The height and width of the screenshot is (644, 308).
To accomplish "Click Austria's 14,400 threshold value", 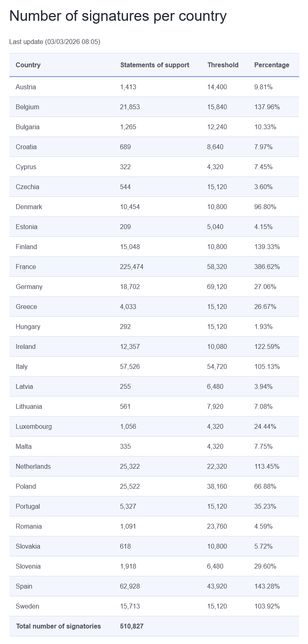I will pyautogui.click(x=217, y=87).
